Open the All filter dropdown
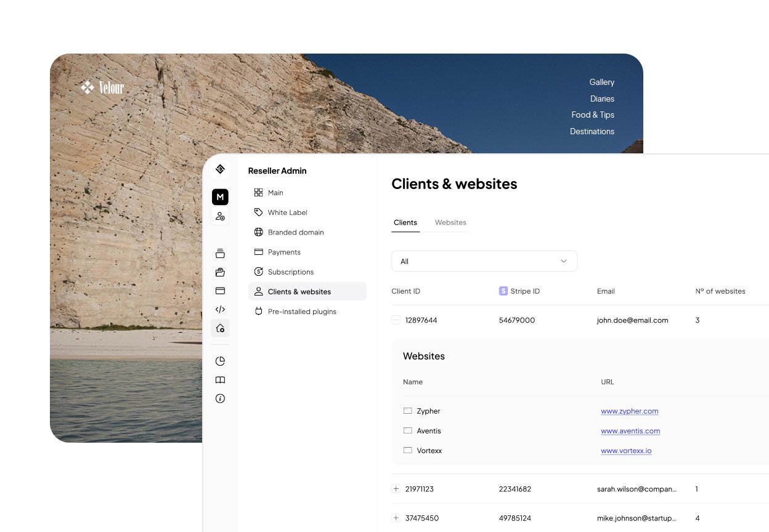Viewport: 769px width, 532px height. pos(484,261)
